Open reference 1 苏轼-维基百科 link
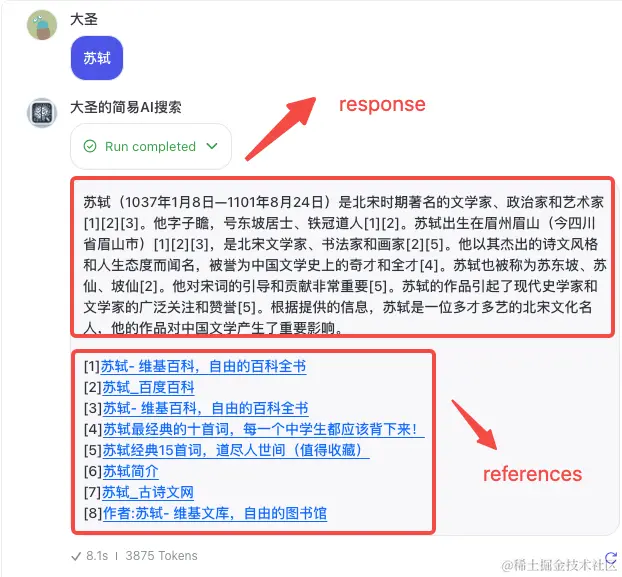622x577 pixels. (203, 366)
